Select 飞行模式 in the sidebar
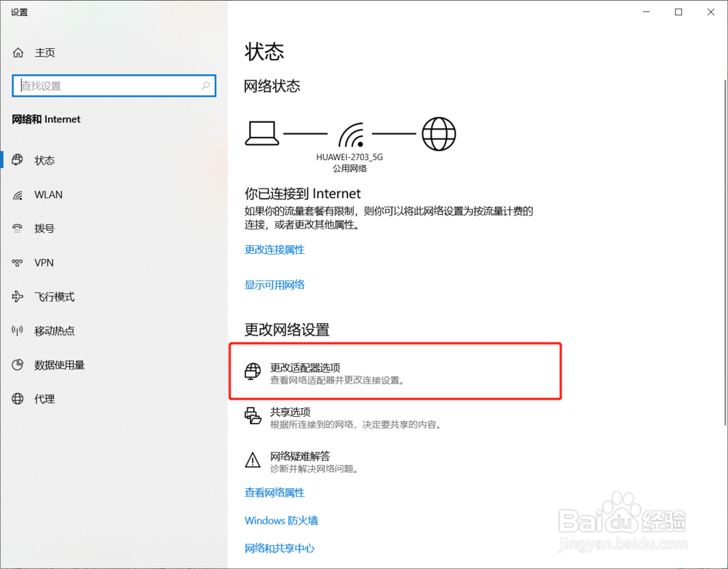 click(114, 297)
